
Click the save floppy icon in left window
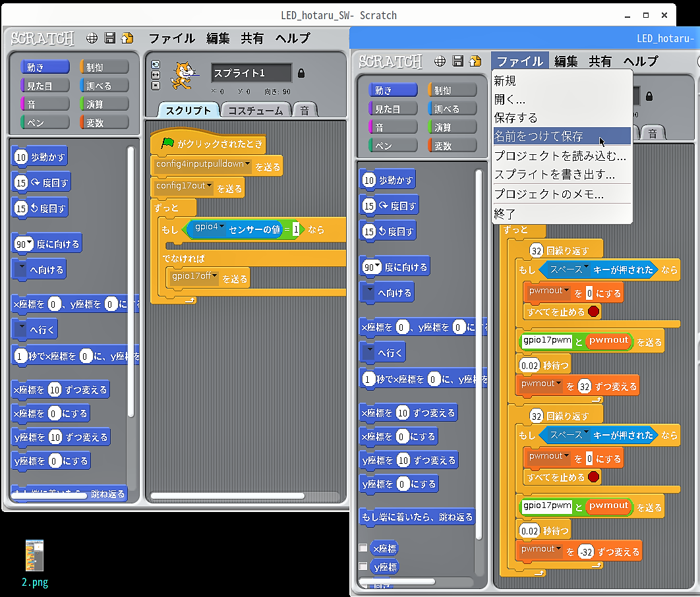coord(110,38)
